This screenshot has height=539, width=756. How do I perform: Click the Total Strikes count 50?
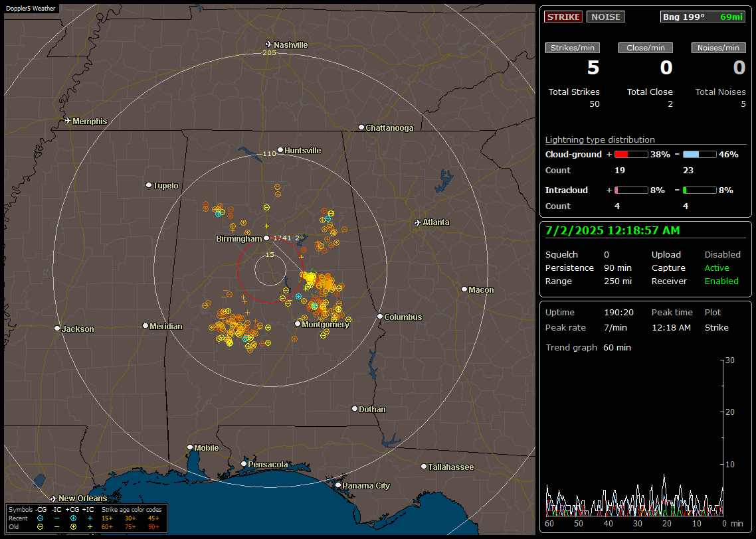[595, 104]
